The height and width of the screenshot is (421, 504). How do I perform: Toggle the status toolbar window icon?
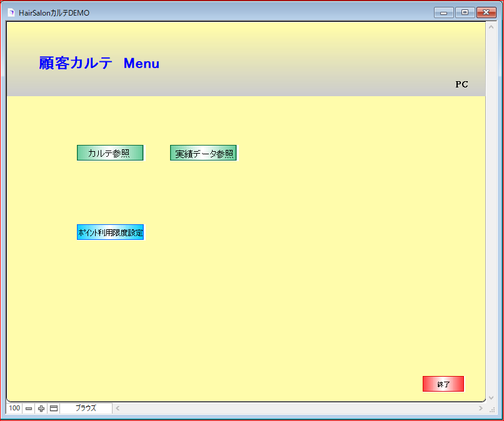(x=54, y=409)
